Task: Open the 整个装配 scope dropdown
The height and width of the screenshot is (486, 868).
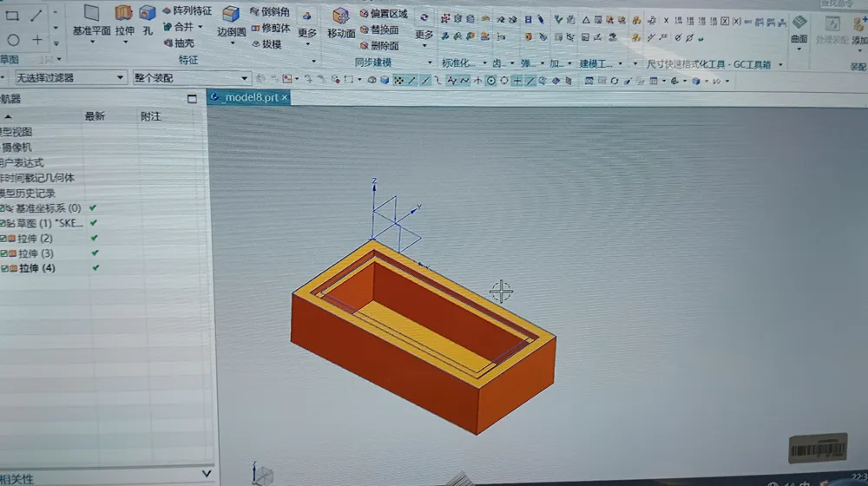Action: click(x=192, y=78)
